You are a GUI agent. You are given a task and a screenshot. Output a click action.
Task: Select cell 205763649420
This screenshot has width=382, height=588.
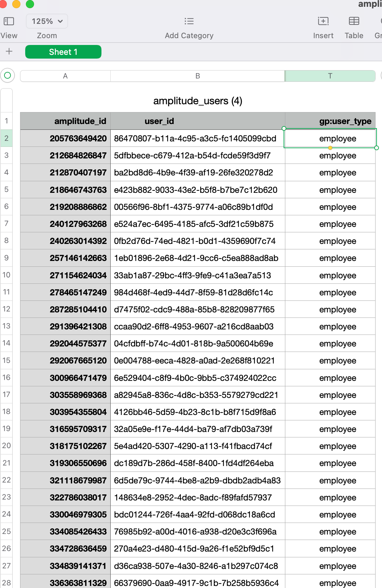point(65,138)
